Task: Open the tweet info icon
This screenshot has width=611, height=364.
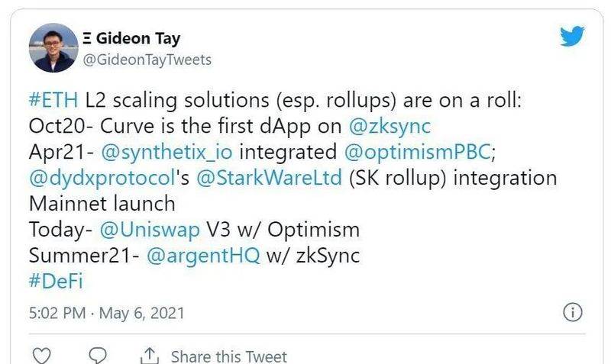Action: pos(573,312)
